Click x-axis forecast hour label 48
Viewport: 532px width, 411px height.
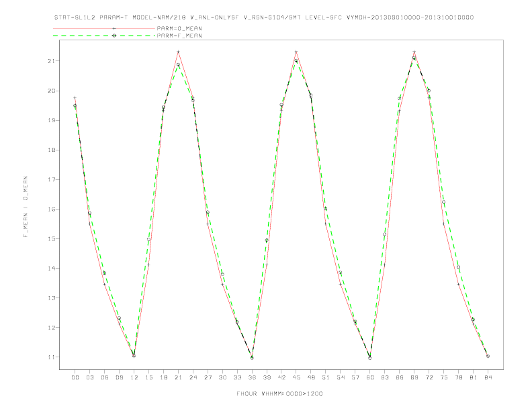point(311,377)
